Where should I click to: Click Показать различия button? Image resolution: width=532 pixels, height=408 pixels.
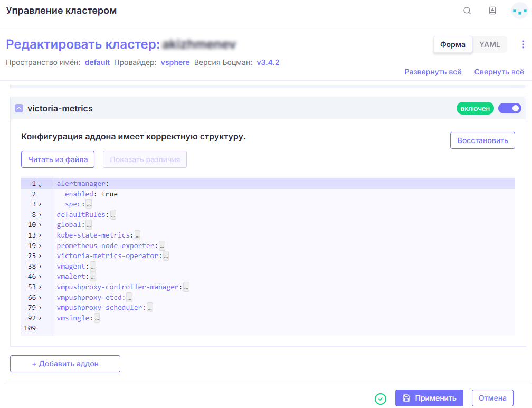pos(145,159)
